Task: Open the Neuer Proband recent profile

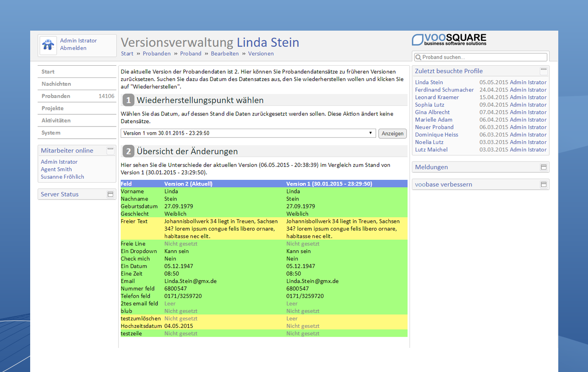Action: click(434, 127)
